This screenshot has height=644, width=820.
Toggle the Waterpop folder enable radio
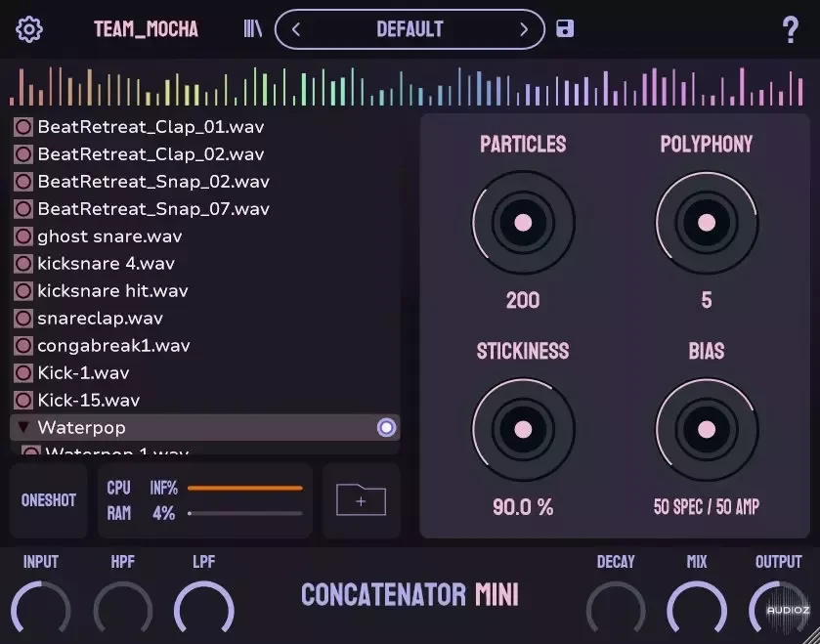click(x=386, y=428)
